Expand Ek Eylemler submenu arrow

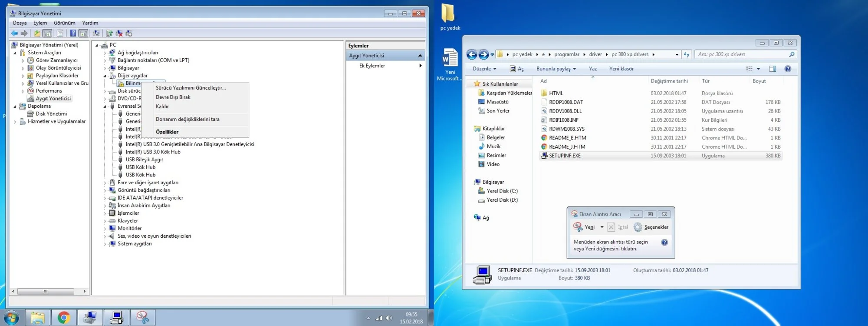point(420,66)
